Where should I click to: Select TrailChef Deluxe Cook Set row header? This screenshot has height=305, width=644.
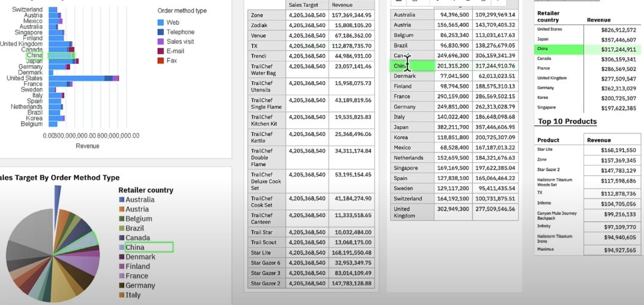pyautogui.click(x=266, y=181)
